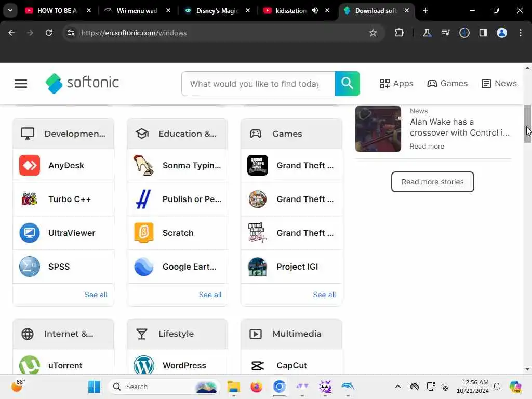This screenshot has width=532, height=399.
Task: Open the Publish or Perish icon
Action: pyautogui.click(x=143, y=199)
